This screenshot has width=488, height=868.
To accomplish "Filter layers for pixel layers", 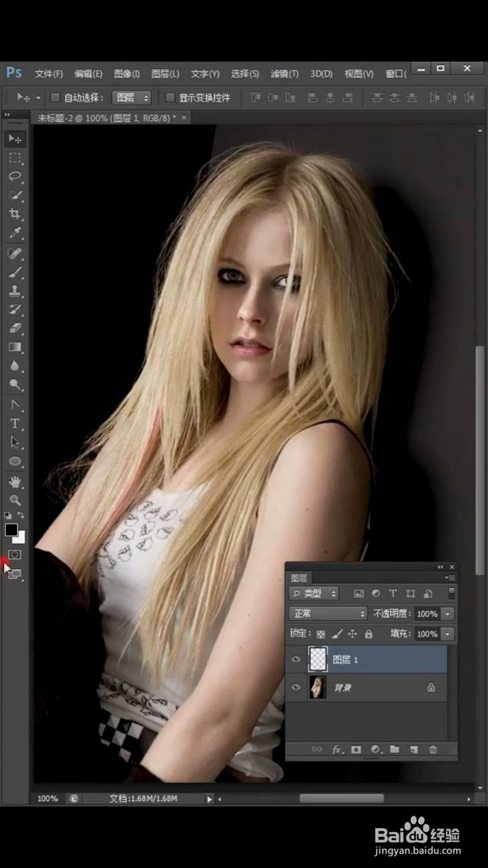I will coord(359,593).
